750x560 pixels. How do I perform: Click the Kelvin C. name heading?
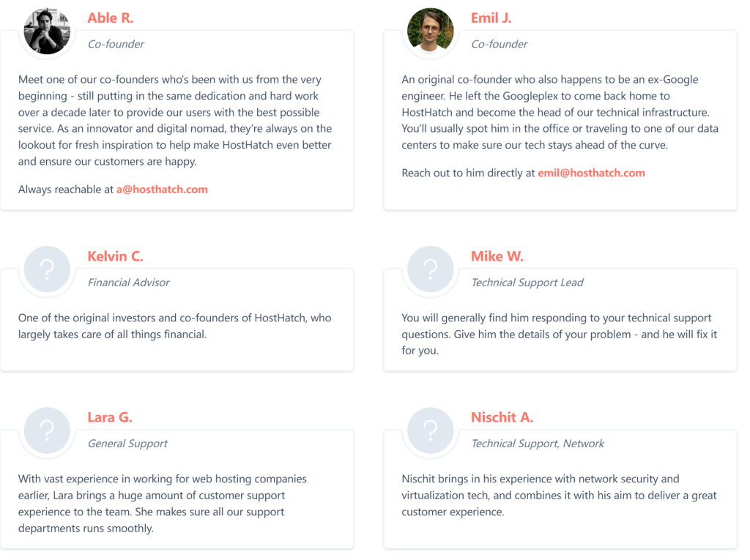pyautogui.click(x=115, y=256)
